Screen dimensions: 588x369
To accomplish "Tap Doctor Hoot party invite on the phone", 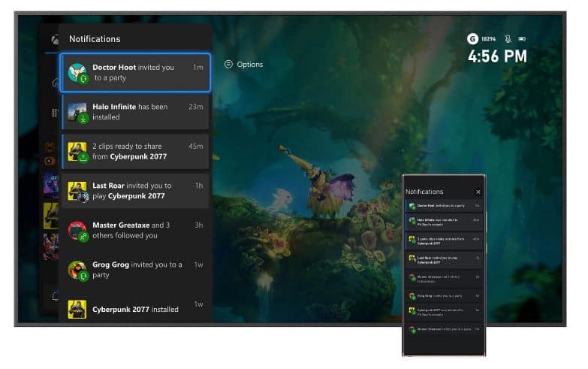I will point(445,206).
